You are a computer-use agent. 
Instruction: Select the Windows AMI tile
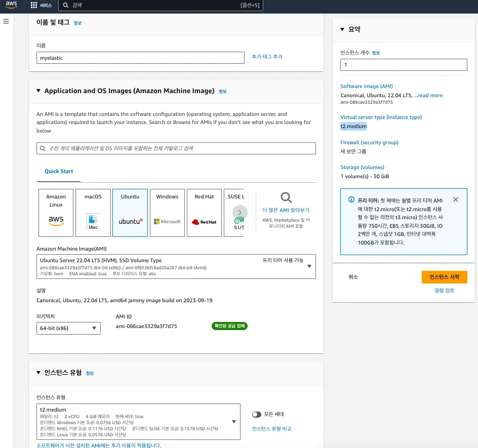click(168, 213)
